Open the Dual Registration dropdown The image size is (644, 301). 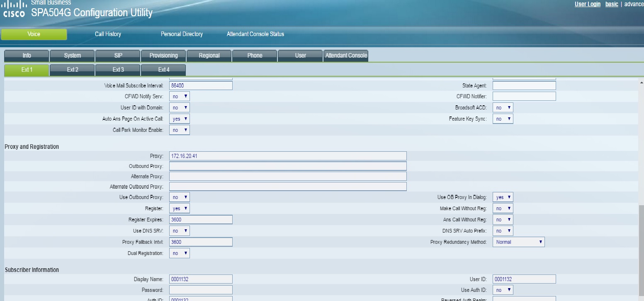click(179, 253)
